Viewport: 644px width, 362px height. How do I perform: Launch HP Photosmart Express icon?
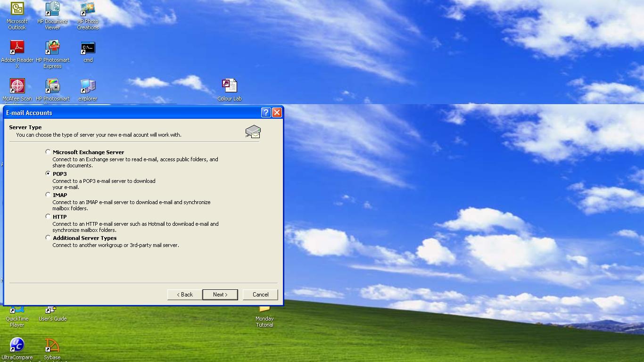click(x=52, y=48)
